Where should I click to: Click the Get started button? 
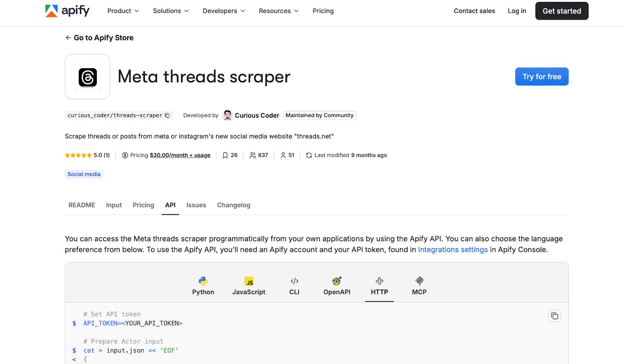pyautogui.click(x=562, y=11)
